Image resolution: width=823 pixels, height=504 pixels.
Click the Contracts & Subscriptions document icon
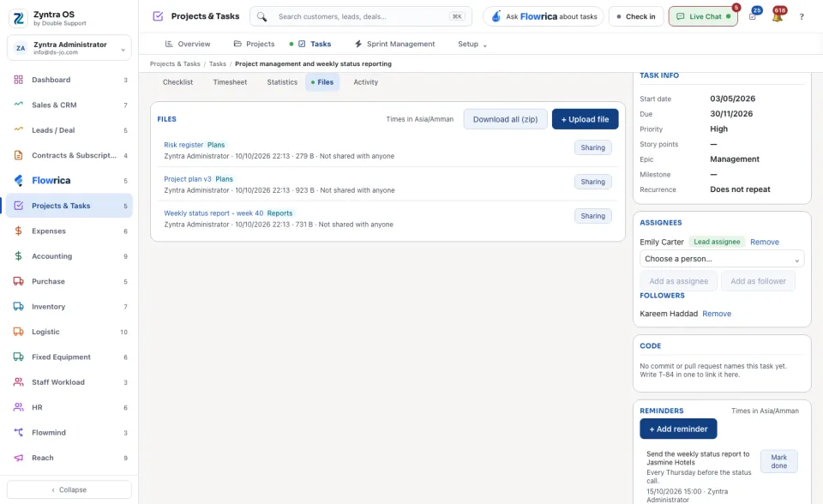[18, 155]
